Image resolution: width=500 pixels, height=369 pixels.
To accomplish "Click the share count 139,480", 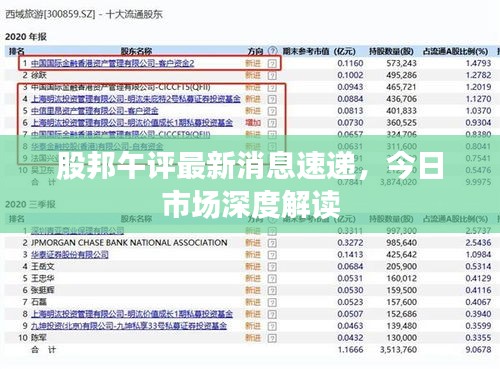I will coord(402,326).
